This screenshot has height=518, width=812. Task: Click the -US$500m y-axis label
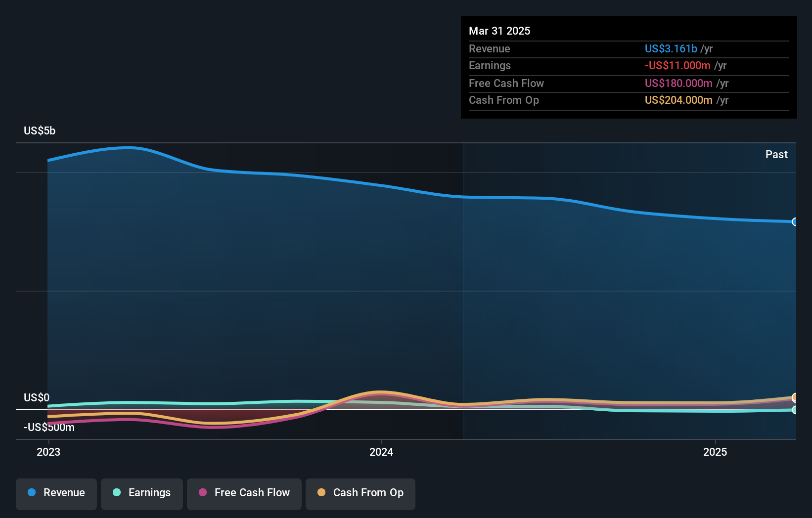(49, 427)
